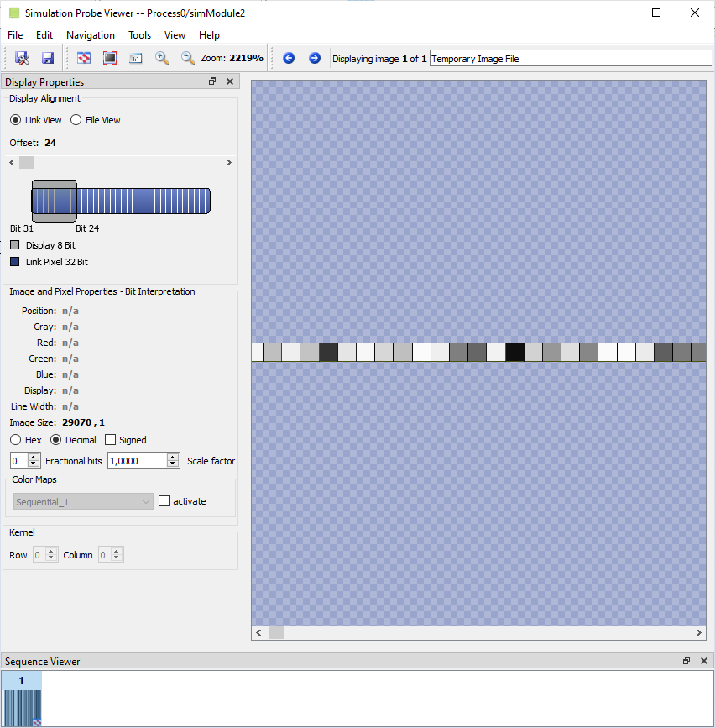Screen dimensions: 715x728
Task: Open the Tools menu
Action: pos(139,35)
